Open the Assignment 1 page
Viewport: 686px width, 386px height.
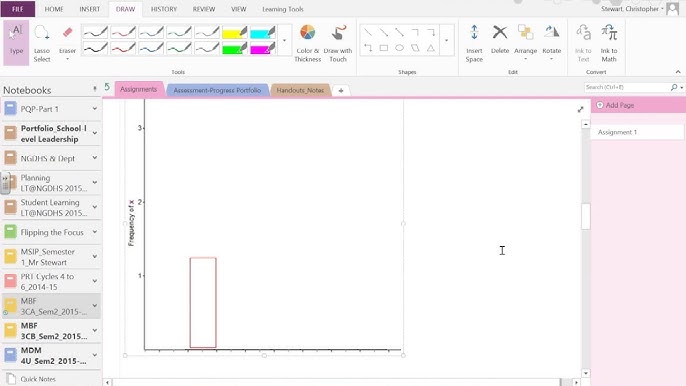(x=637, y=132)
